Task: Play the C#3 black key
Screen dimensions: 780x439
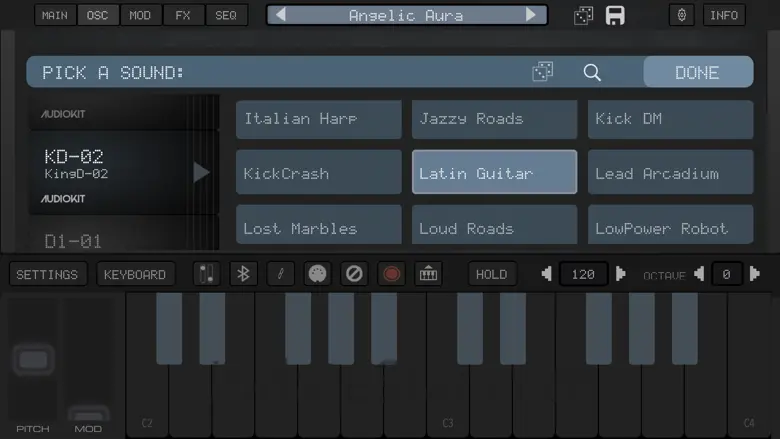Action: [x=470, y=328]
